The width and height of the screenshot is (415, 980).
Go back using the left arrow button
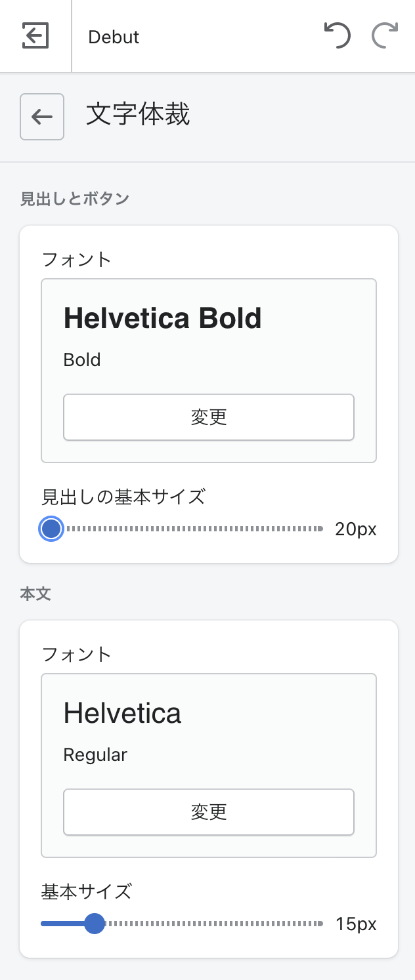[x=42, y=117]
